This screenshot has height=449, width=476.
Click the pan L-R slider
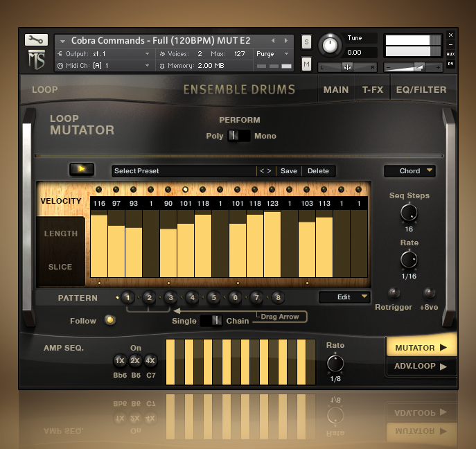pyautogui.click(x=347, y=67)
